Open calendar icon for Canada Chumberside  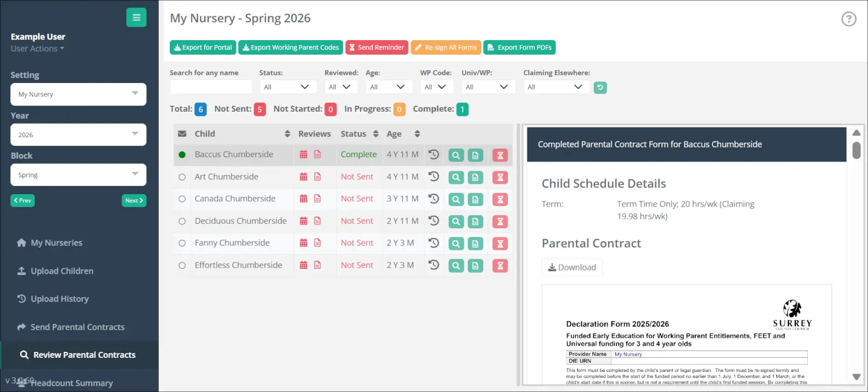click(x=304, y=198)
